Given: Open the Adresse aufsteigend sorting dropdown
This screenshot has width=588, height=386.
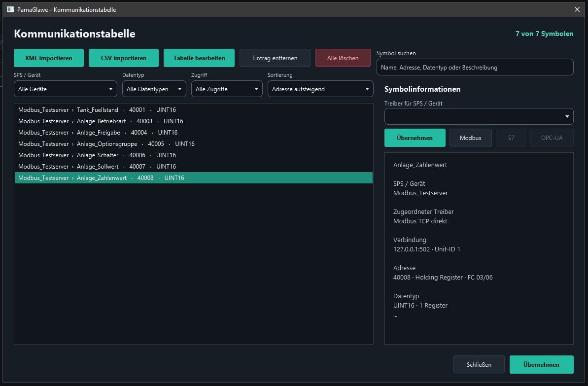Looking at the screenshot, I should pyautogui.click(x=321, y=89).
